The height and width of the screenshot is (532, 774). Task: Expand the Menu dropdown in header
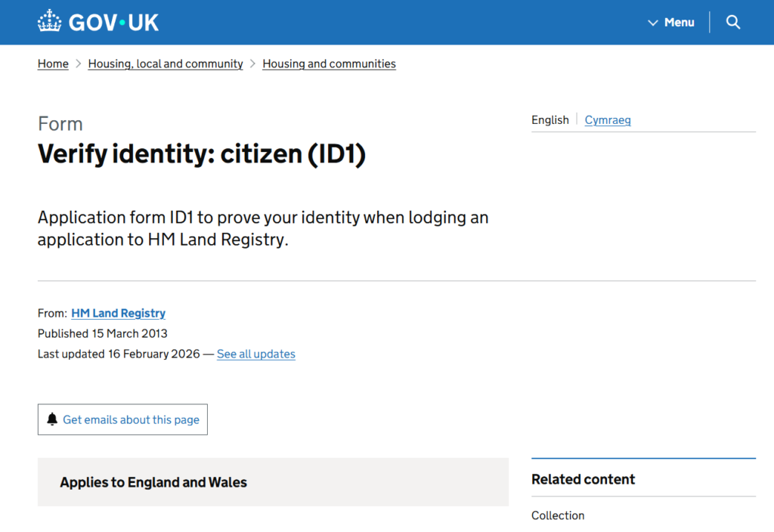[671, 22]
